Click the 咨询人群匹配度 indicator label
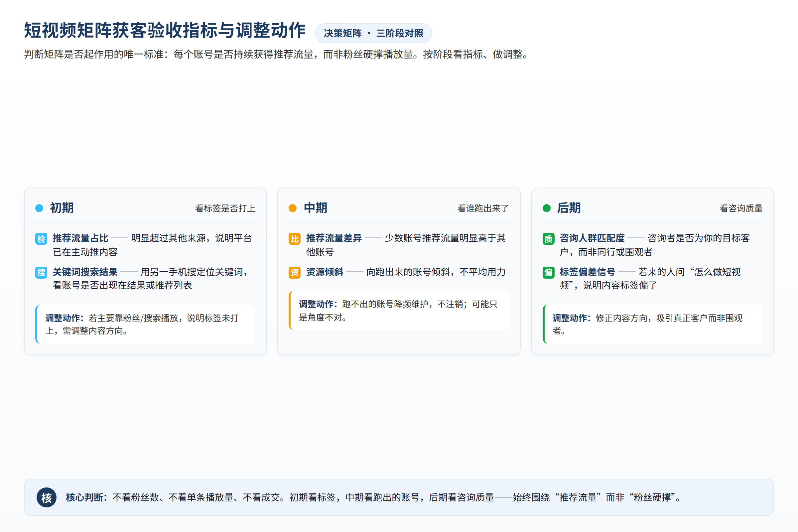Screen dimensions: 798x532 [592, 238]
